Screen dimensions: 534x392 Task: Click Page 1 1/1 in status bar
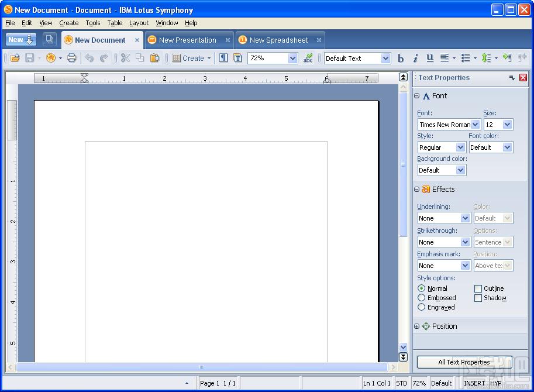pos(218,383)
